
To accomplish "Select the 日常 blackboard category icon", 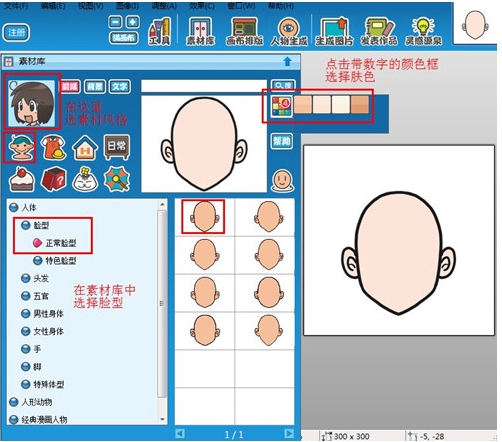I will (x=116, y=147).
